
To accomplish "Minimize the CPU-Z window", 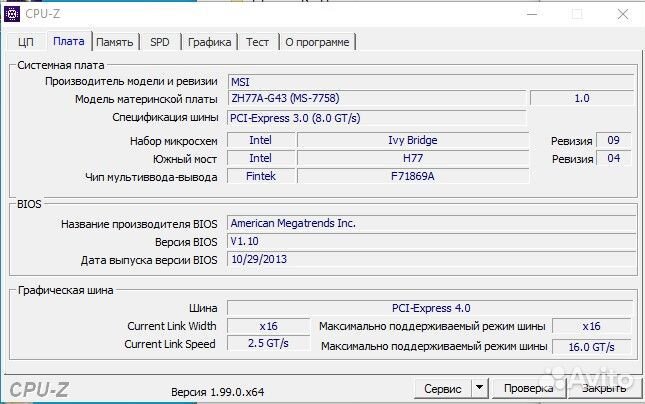I will point(532,14).
